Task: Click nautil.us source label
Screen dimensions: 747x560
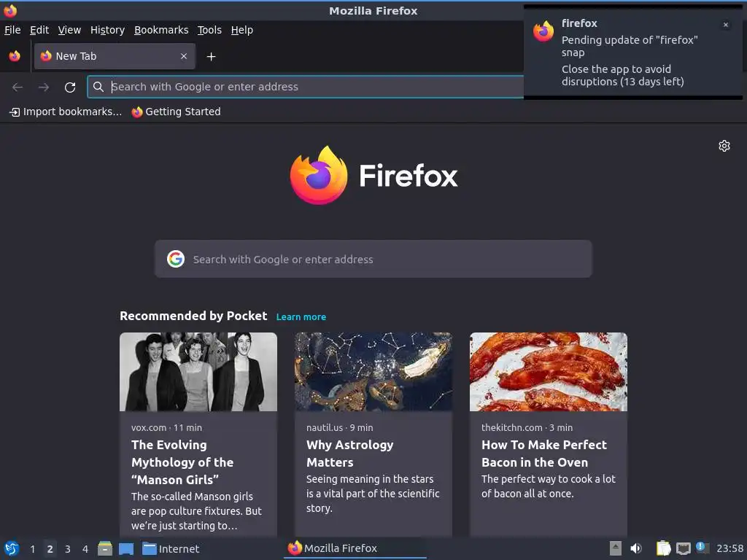Action: tap(325, 427)
